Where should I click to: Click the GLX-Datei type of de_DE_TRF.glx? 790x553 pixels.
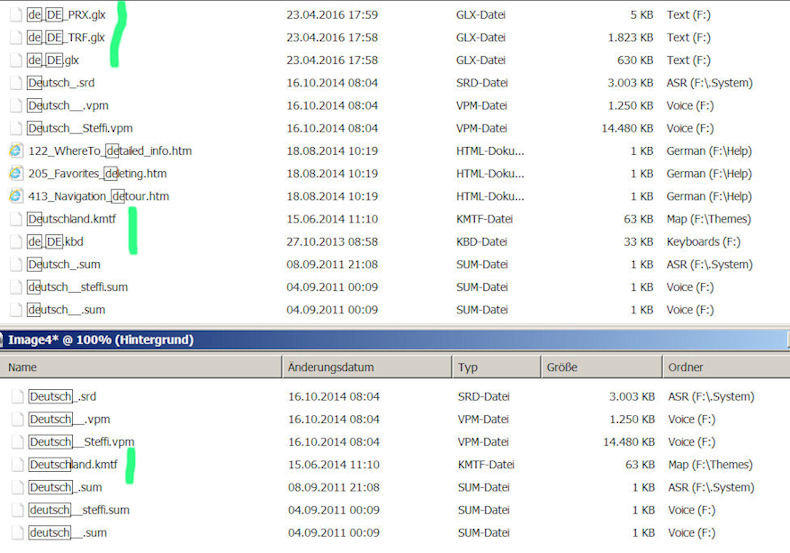click(481, 37)
